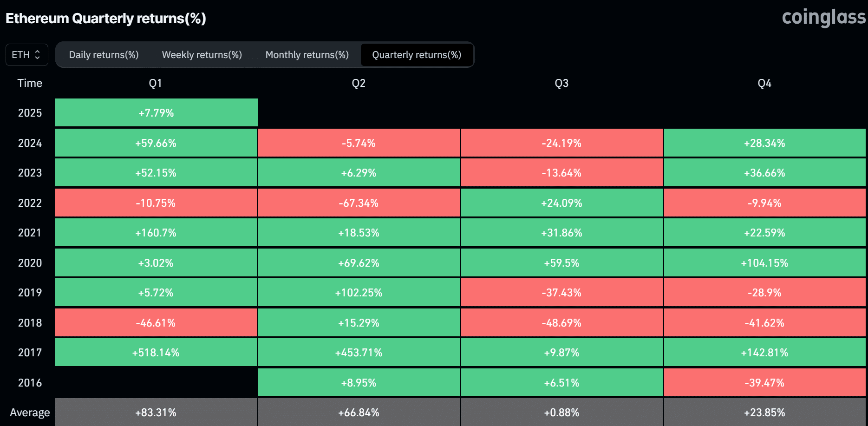Select the 2016 Q4 cell -39.47%

click(765, 382)
